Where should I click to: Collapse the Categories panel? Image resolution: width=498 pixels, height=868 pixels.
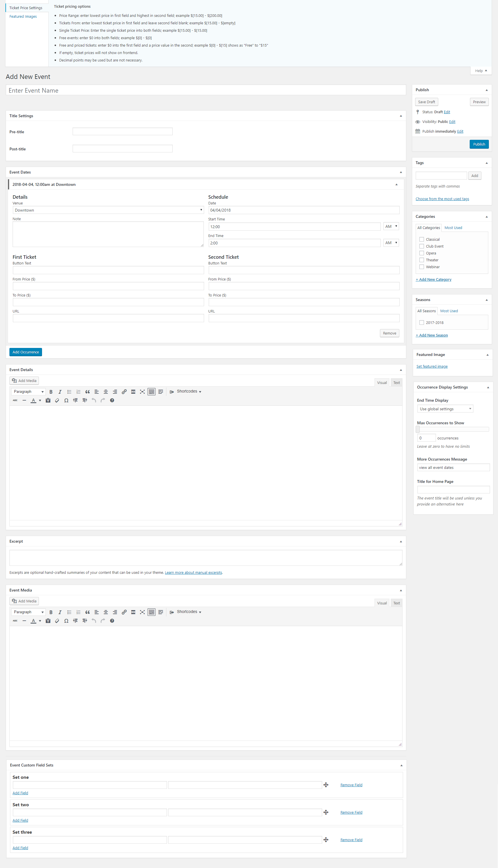click(486, 216)
